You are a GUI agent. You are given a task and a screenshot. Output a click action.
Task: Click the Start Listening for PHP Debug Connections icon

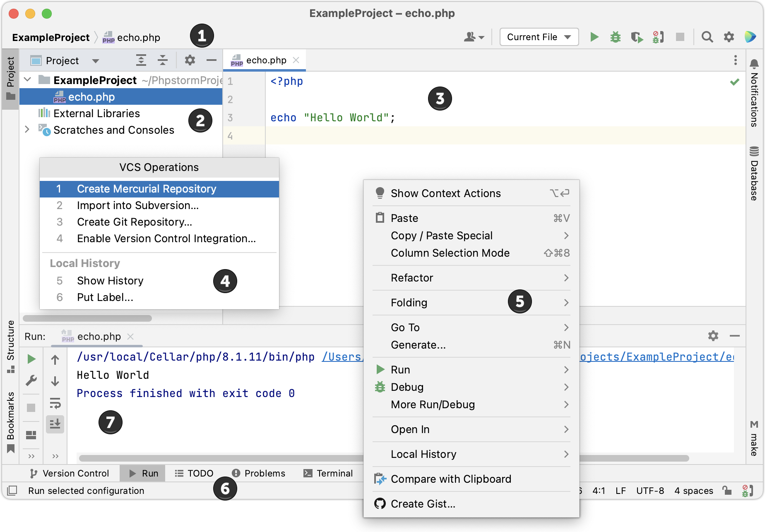coord(658,37)
